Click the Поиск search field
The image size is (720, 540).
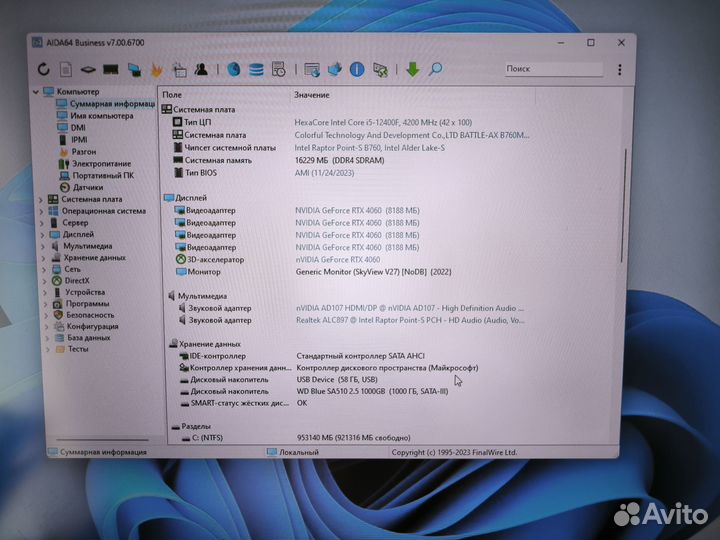553,69
